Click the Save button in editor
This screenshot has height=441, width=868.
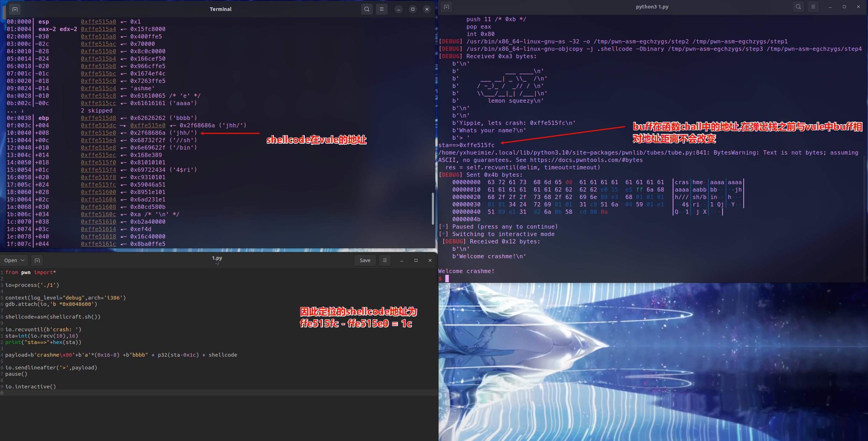tap(365, 260)
